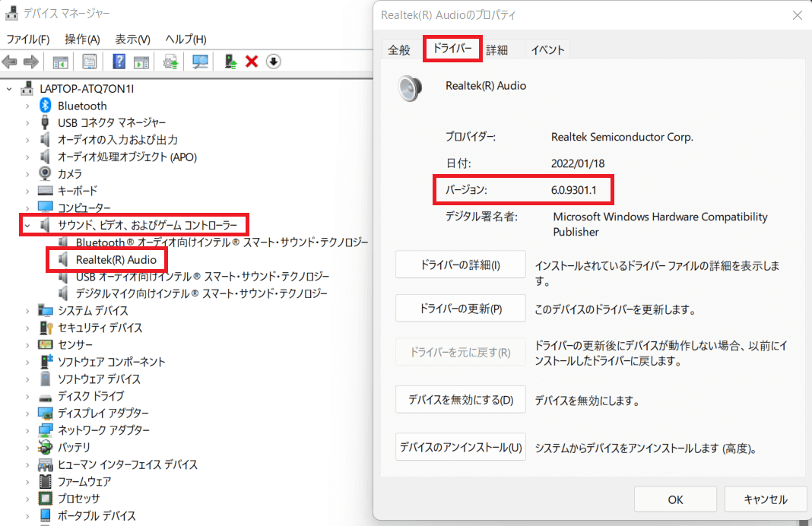Screen dimensions: 812x526
Task: Click ドライバーの更新(P) button
Action: (461, 309)
